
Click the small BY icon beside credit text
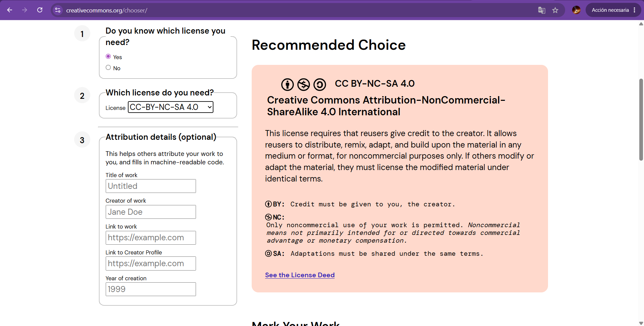[x=268, y=204]
